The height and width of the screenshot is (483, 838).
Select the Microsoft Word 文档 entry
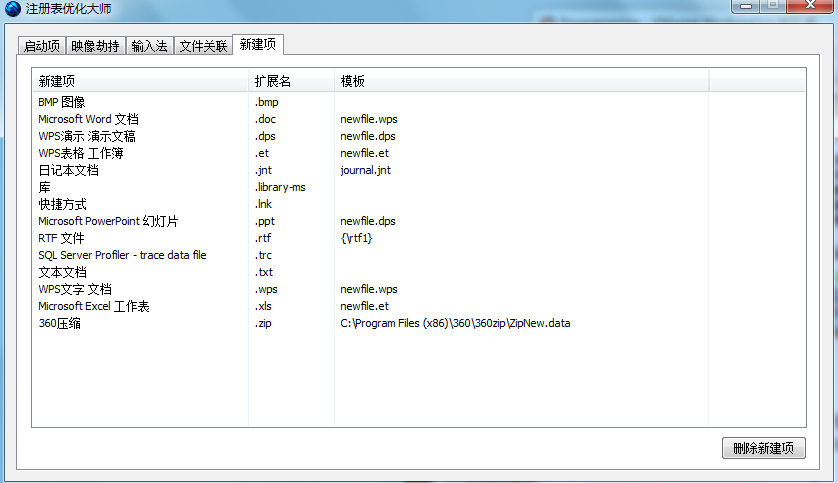pos(88,119)
